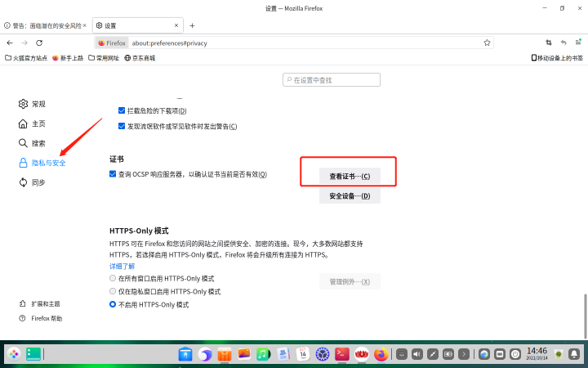Open the 新手上路 bookmark
The width and height of the screenshot is (588, 368).
click(x=68, y=58)
